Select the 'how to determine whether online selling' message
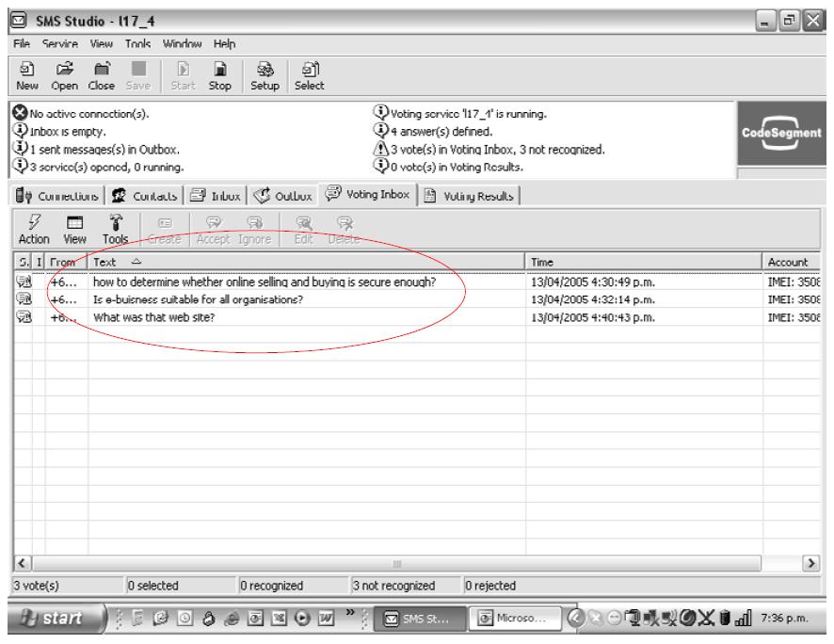The width and height of the screenshot is (834, 644). coord(265,282)
